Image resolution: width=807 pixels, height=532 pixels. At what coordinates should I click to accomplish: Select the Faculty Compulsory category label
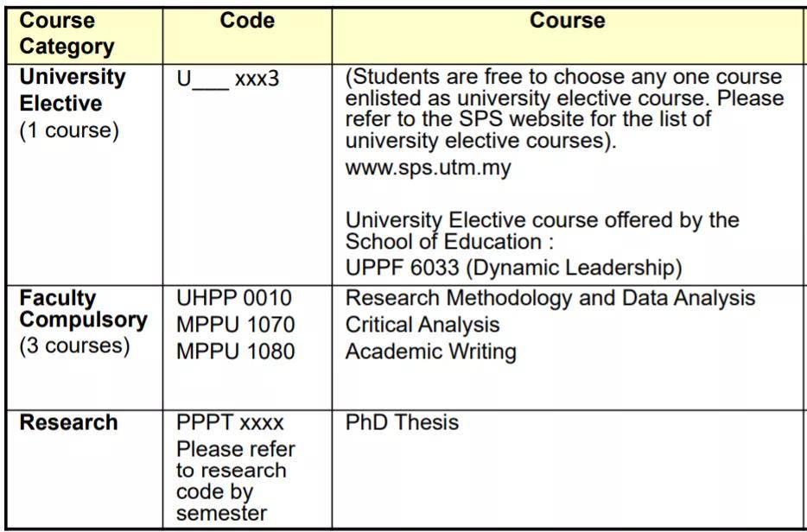(x=83, y=308)
